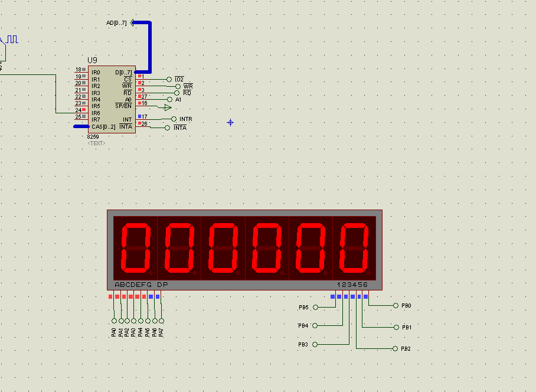The width and height of the screenshot is (536, 392).
Task: Click the IO2 terminal circle on CS line
Action: pos(169,79)
